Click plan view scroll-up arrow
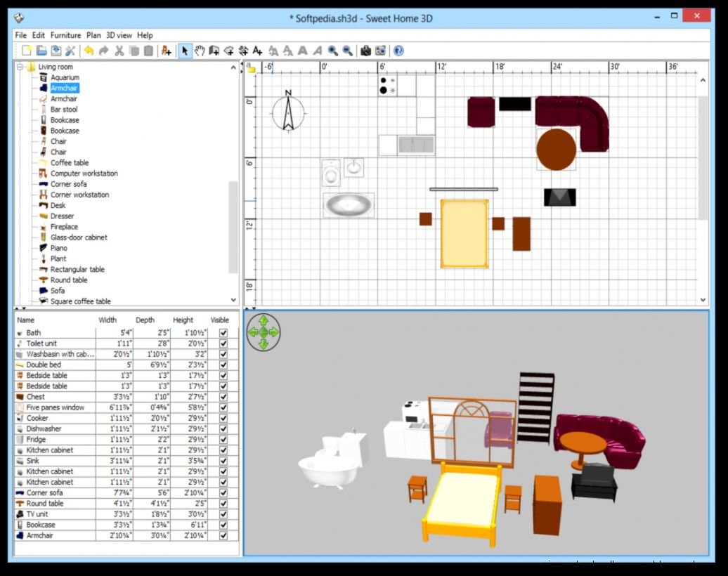This screenshot has width=728, height=576. point(703,80)
